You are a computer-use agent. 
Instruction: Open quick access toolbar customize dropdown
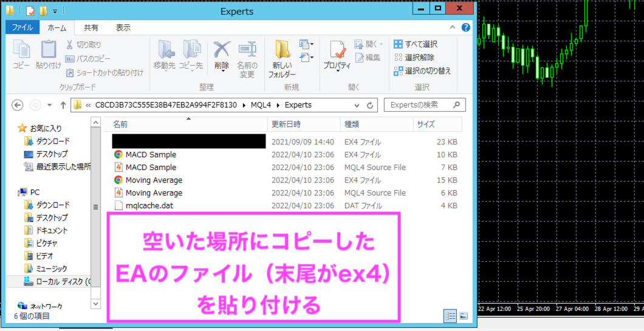[x=55, y=11]
